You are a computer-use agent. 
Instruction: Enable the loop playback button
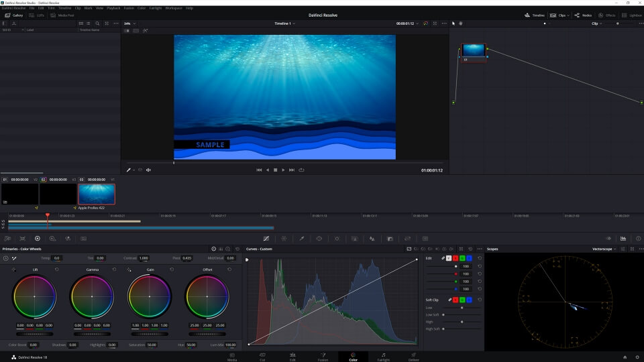pos(301,170)
